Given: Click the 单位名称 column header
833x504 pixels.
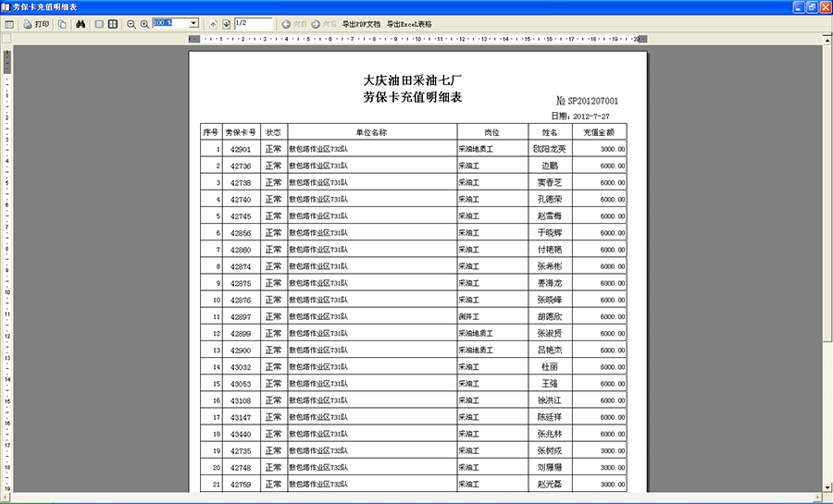Looking at the screenshot, I should point(372,132).
